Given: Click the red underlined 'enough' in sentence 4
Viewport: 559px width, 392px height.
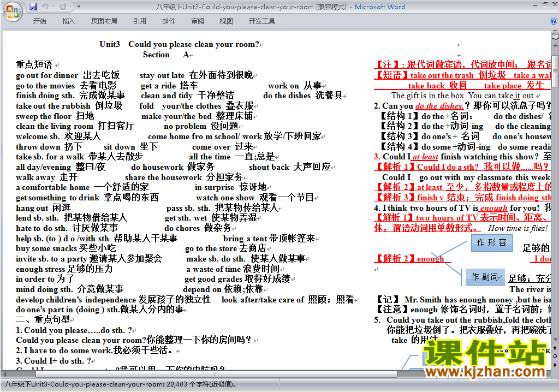Looking at the screenshot, I should 493,208.
